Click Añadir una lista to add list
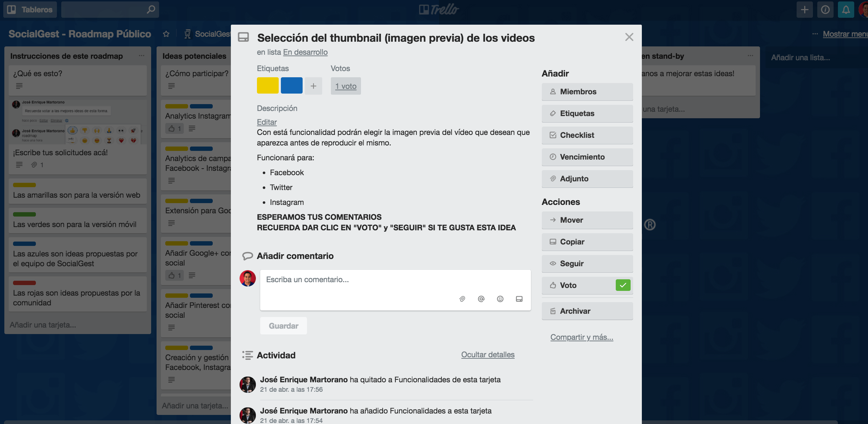Viewport: 868px width, 424px height. (800, 57)
